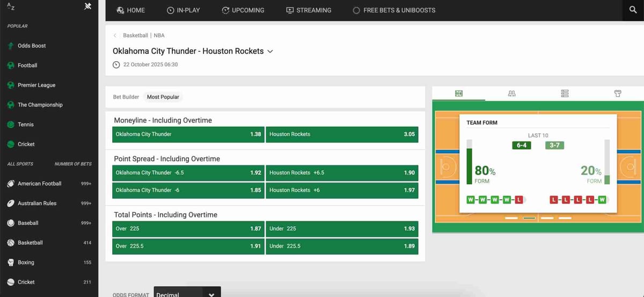
Task: Click The Championship ball icon
Action: point(11,105)
